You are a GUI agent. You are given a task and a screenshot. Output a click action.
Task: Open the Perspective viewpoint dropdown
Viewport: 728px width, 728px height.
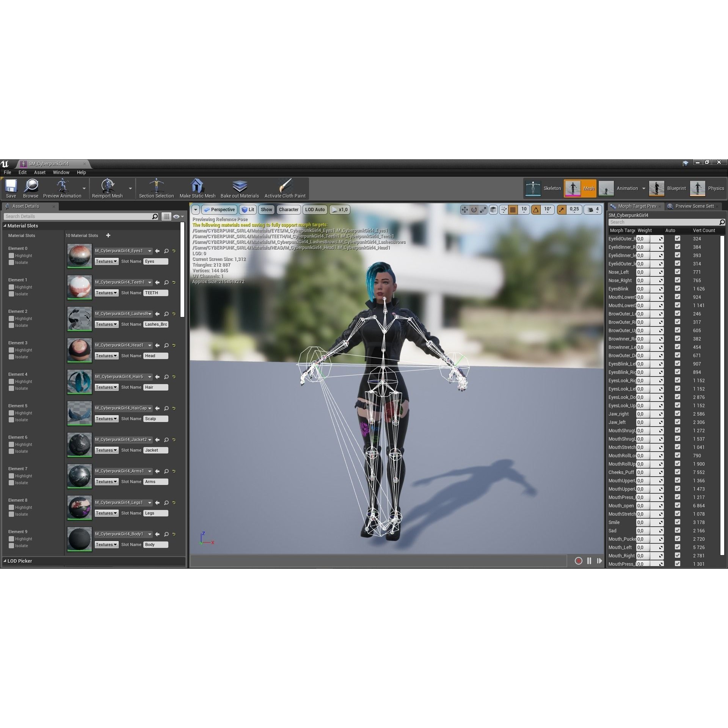click(219, 210)
